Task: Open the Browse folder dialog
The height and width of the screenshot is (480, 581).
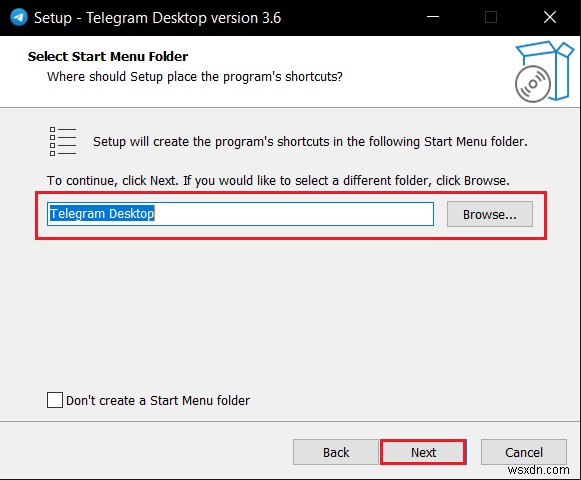Action: (490, 214)
